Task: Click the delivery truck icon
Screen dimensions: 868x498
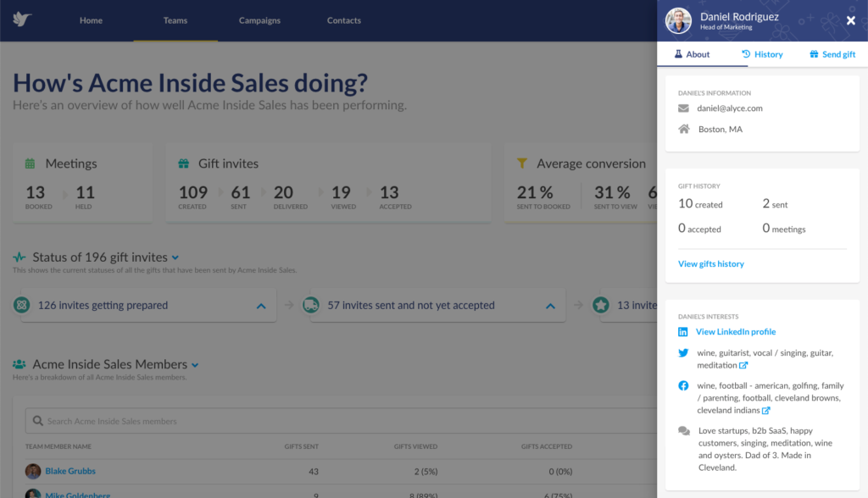Action: 310,305
